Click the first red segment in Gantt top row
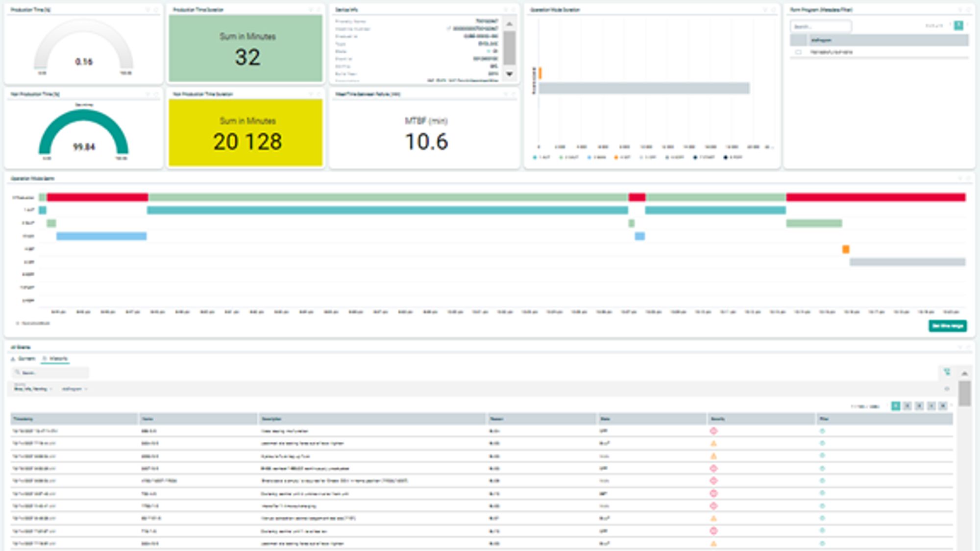This screenshot has height=551, width=980. pos(98,197)
